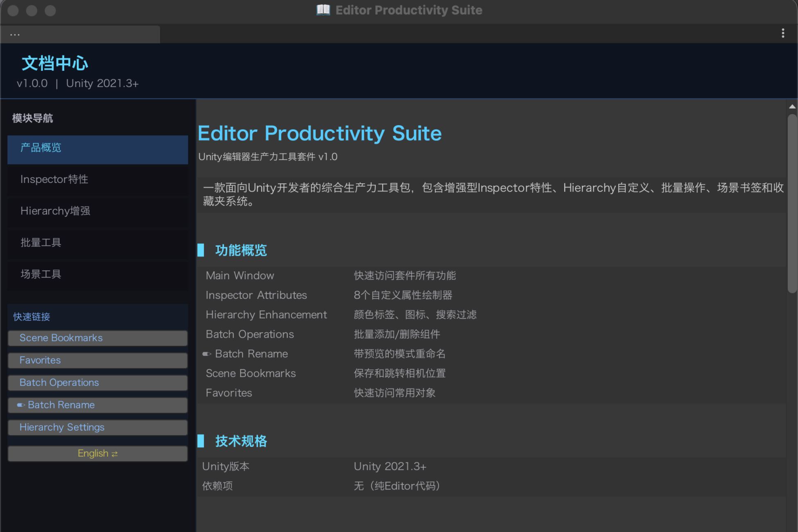Open the window options kebab menu
798x532 pixels.
782,33
